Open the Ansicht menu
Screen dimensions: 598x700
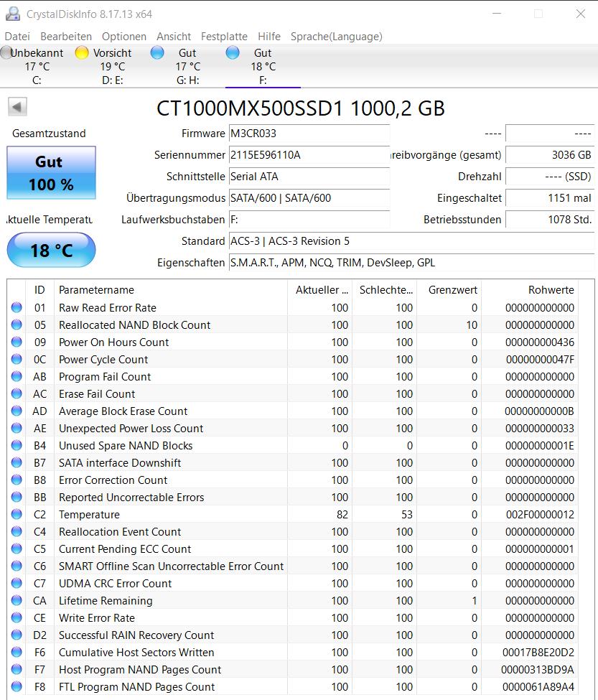[x=174, y=37]
